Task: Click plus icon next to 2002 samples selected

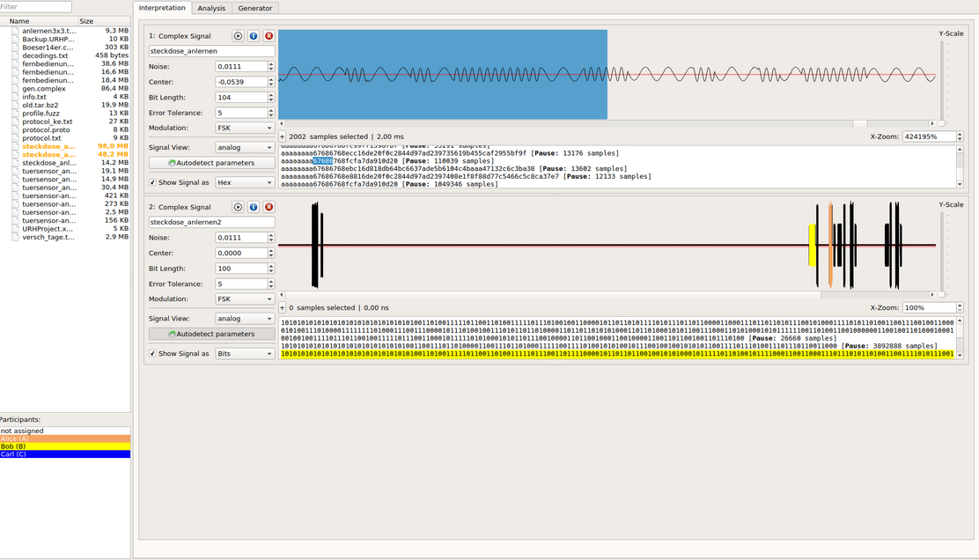Action: click(283, 136)
